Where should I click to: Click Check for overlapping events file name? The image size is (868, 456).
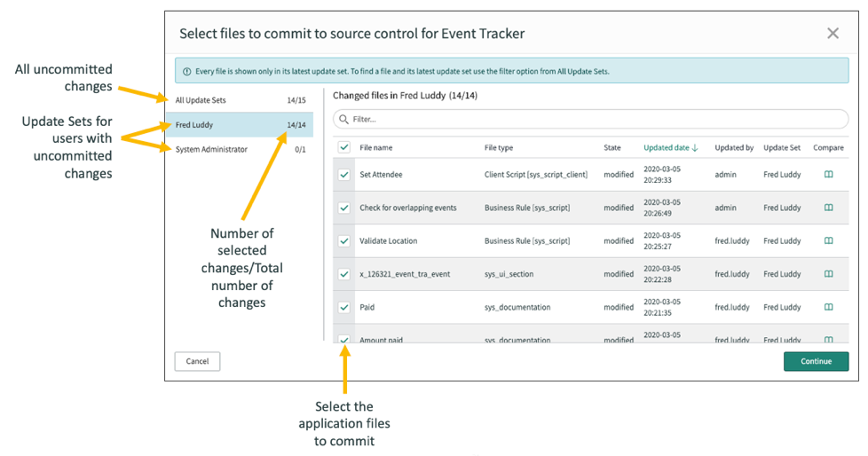click(408, 208)
